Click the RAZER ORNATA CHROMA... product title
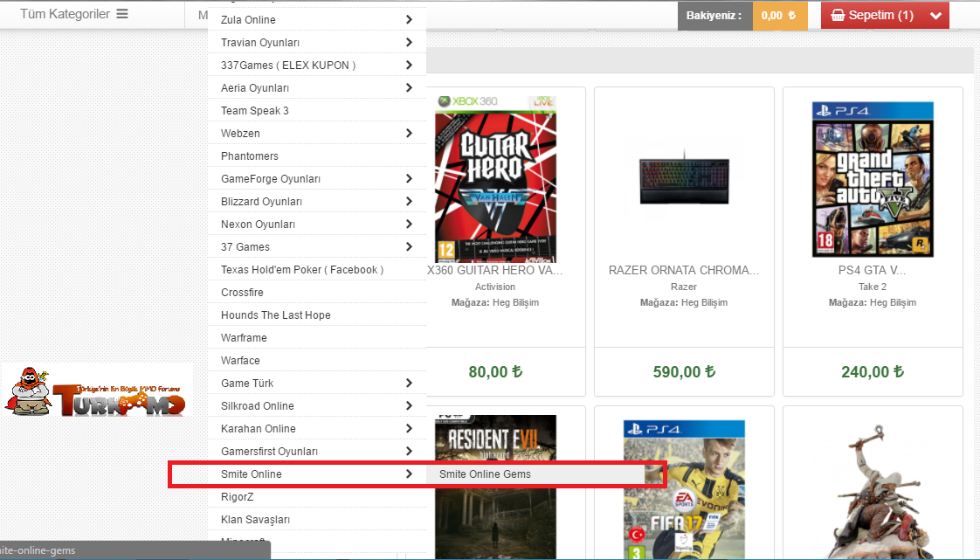The width and height of the screenshot is (980, 560). (x=685, y=270)
